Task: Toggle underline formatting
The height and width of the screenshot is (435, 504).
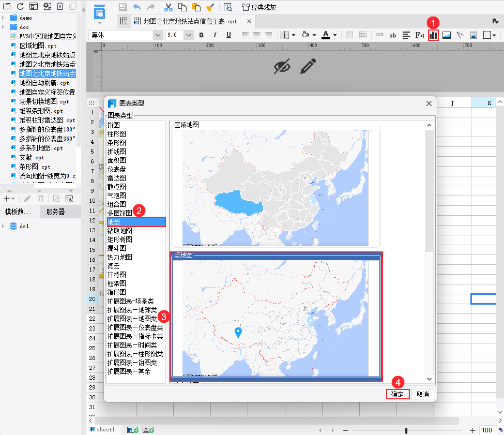Action: click(x=228, y=35)
